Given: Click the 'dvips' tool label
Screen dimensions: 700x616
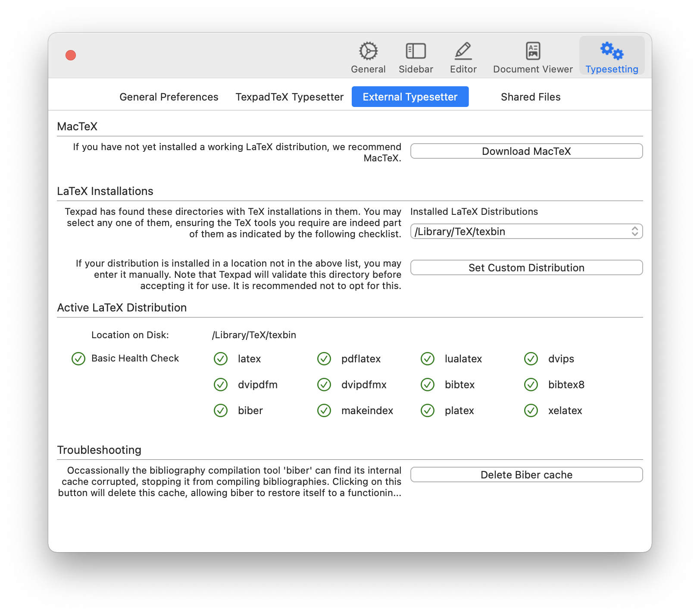Looking at the screenshot, I should pyautogui.click(x=561, y=359).
